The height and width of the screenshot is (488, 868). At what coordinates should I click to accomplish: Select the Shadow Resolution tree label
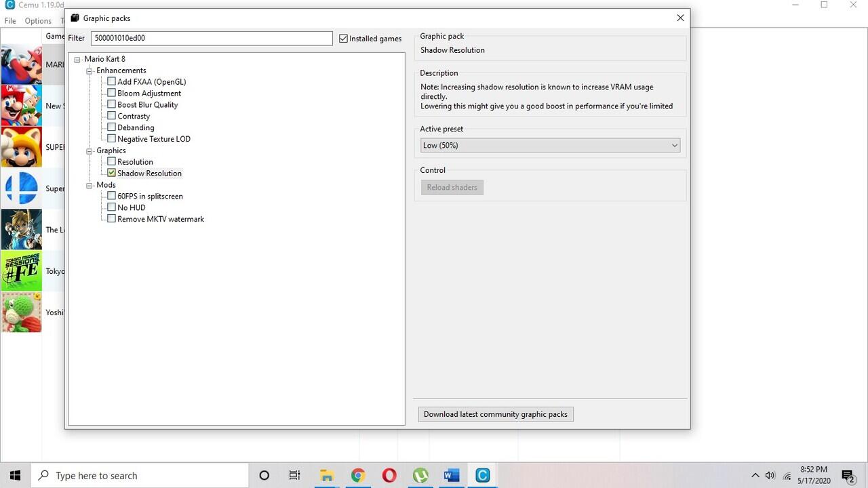(x=149, y=174)
